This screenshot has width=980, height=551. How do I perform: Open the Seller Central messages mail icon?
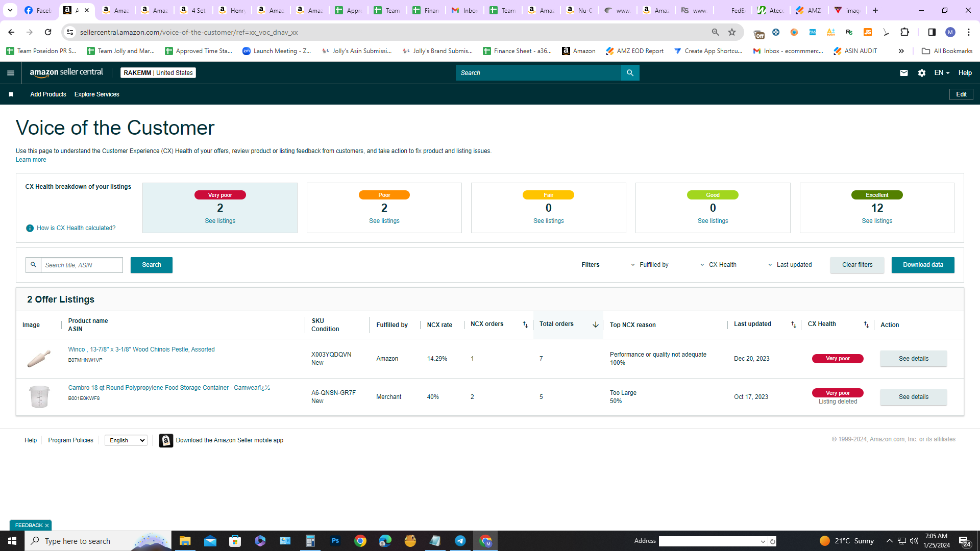tap(903, 73)
